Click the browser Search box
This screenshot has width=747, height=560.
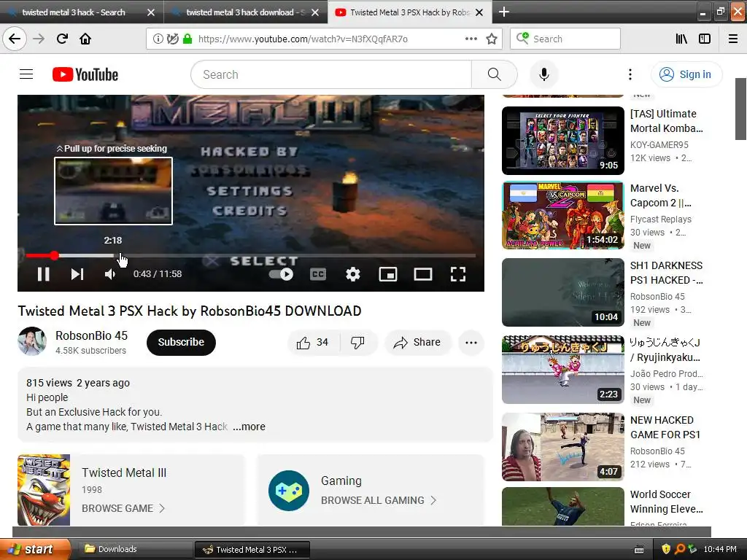(x=565, y=39)
